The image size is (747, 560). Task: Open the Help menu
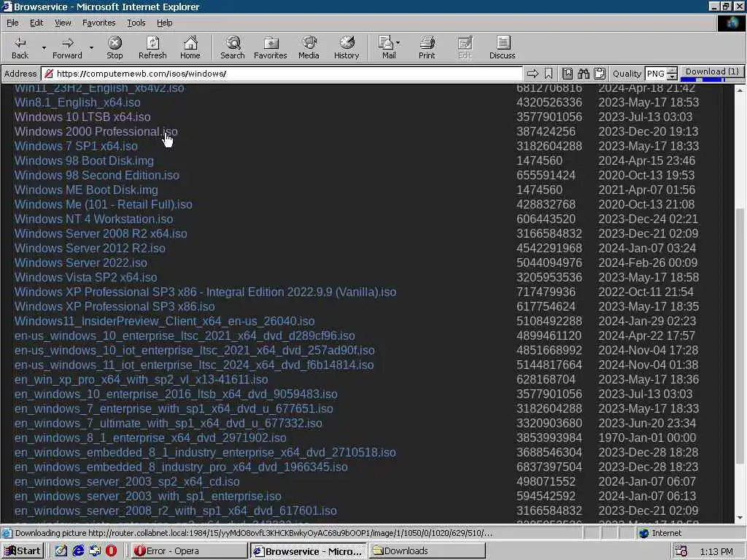click(164, 23)
